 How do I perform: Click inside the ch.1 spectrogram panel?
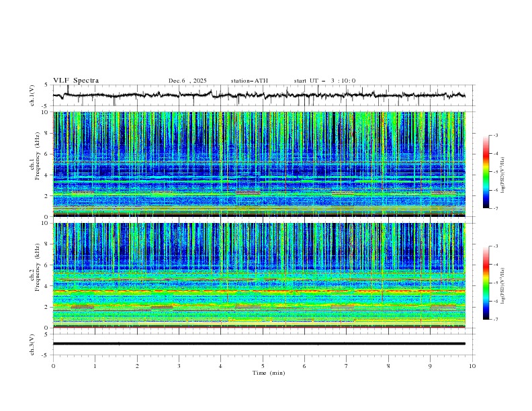(x=259, y=164)
